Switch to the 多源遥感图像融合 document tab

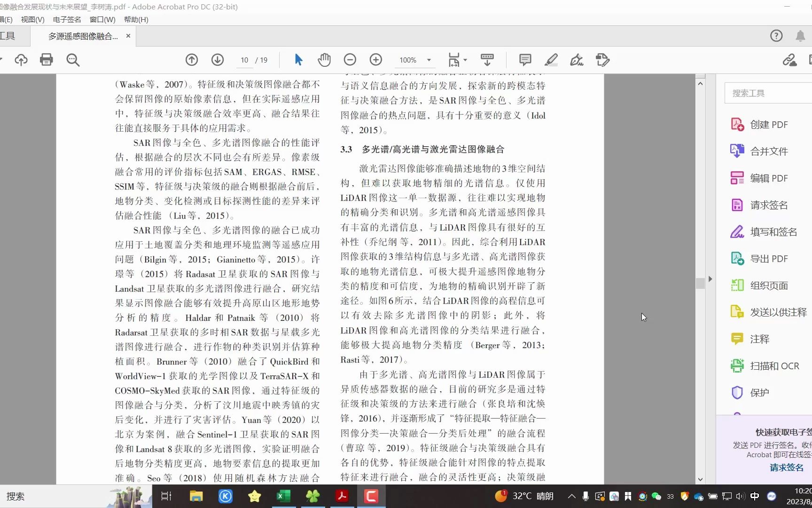(x=82, y=36)
